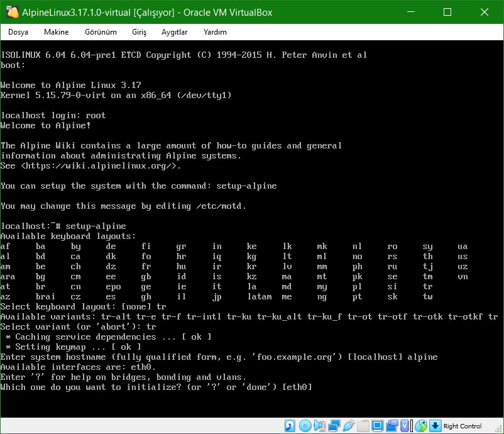Viewport: 504px width, 434px height.
Task: Click the '[eth0]' default interface prompt
Action: coord(297,387)
